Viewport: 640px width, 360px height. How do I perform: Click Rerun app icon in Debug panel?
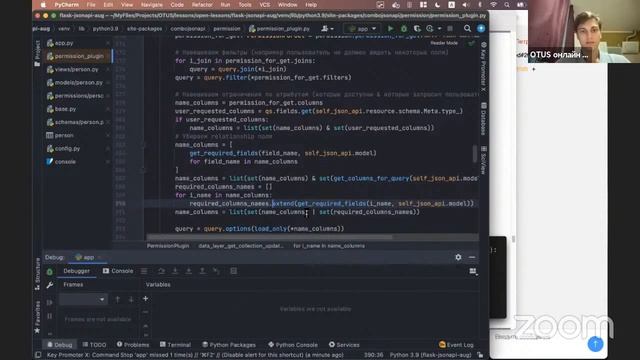(49, 272)
